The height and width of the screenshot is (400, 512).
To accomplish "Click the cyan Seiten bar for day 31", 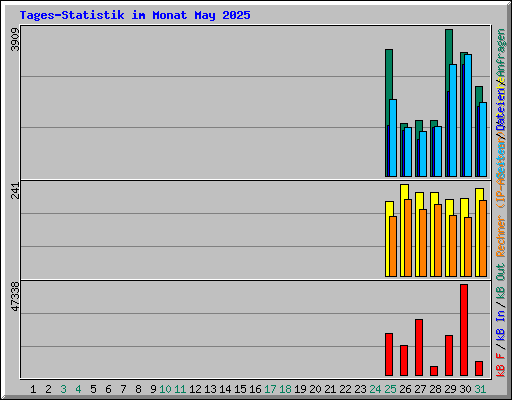I will tap(483, 139).
